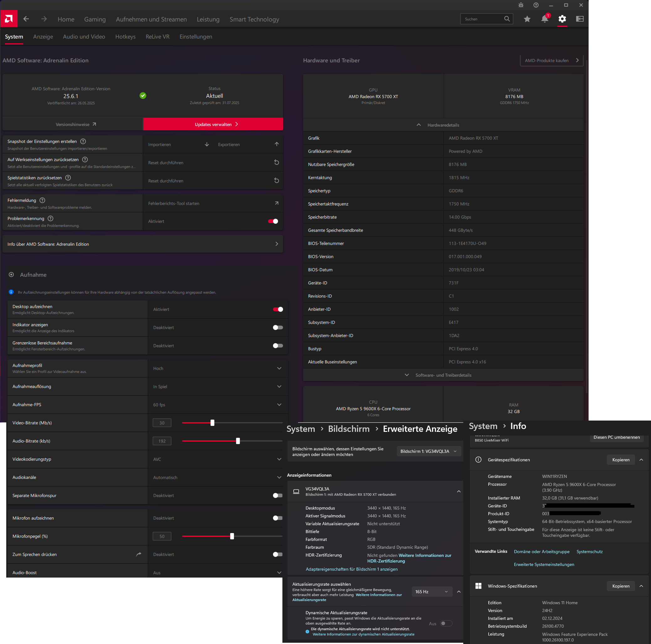
Task: Open the sidebar panel layout icon
Action: [x=580, y=19]
